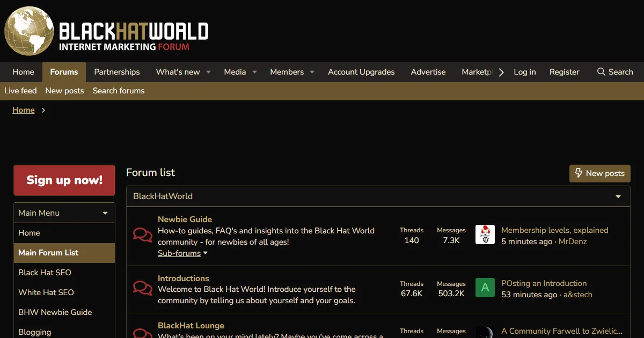Click the BlackHat Lounge forum chat-bubble icon
This screenshot has width=644, height=338.
click(142, 333)
